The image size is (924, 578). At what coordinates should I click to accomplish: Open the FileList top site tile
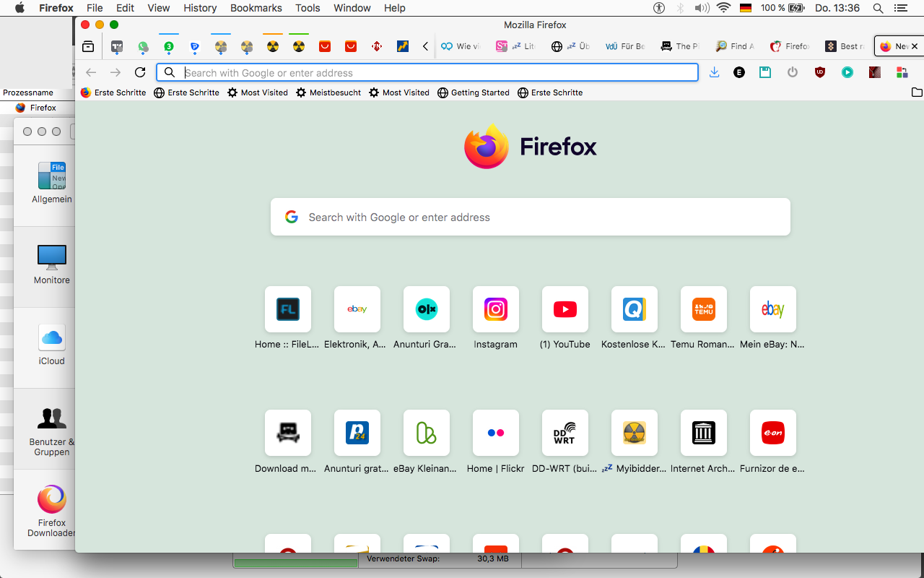(288, 309)
